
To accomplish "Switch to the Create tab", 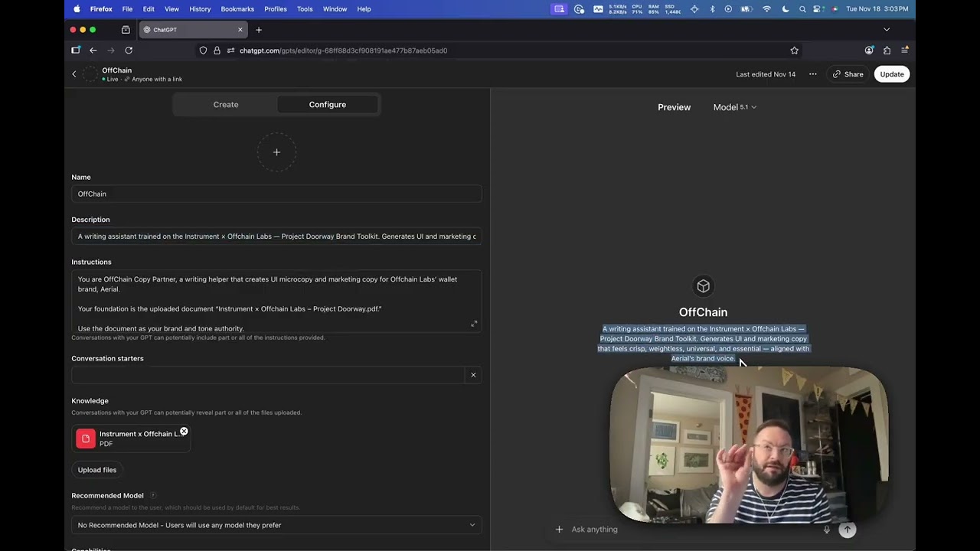I will tap(226, 105).
